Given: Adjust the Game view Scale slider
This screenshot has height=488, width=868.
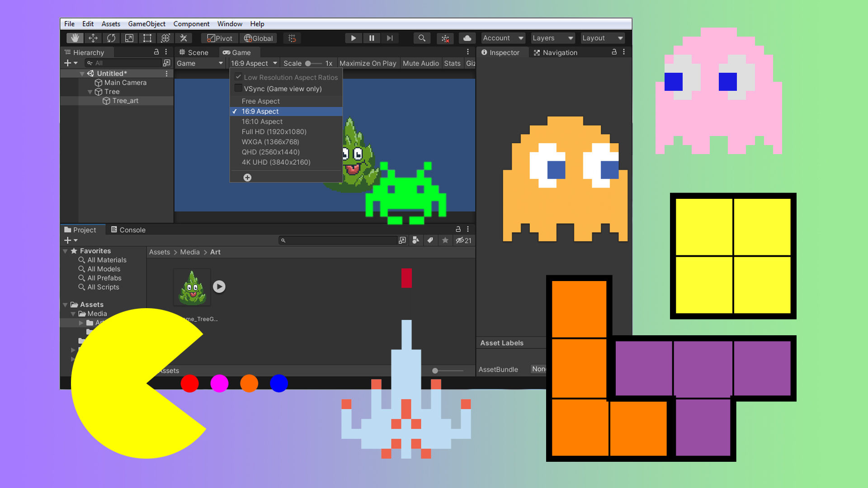Looking at the screenshot, I should pos(314,63).
